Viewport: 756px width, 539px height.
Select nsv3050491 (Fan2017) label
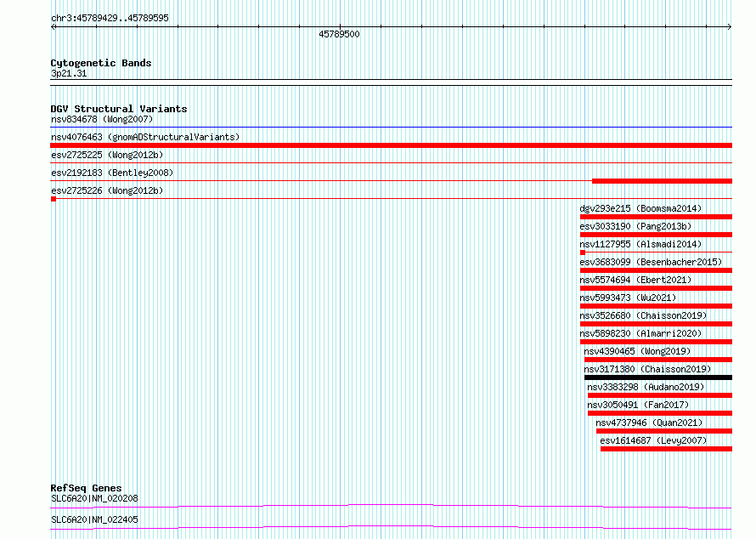pyautogui.click(x=638, y=405)
